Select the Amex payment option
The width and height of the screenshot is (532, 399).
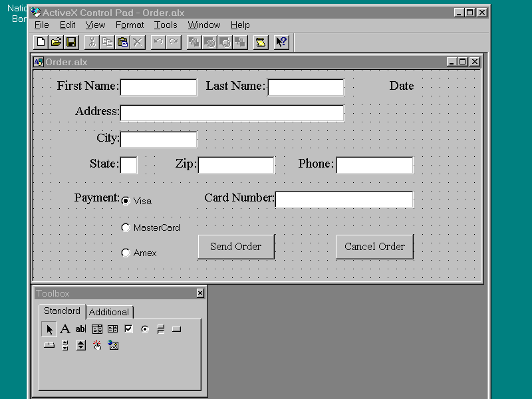click(126, 253)
